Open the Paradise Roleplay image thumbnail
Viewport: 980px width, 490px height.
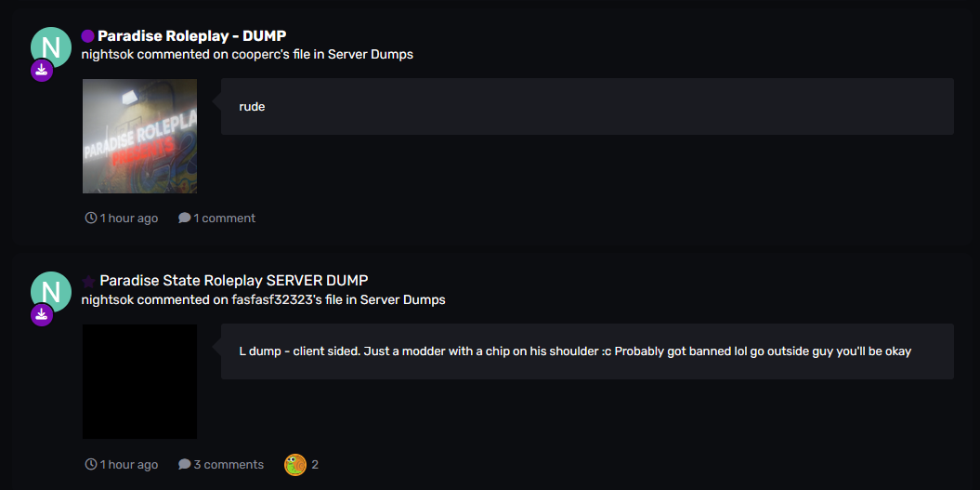[x=139, y=136]
